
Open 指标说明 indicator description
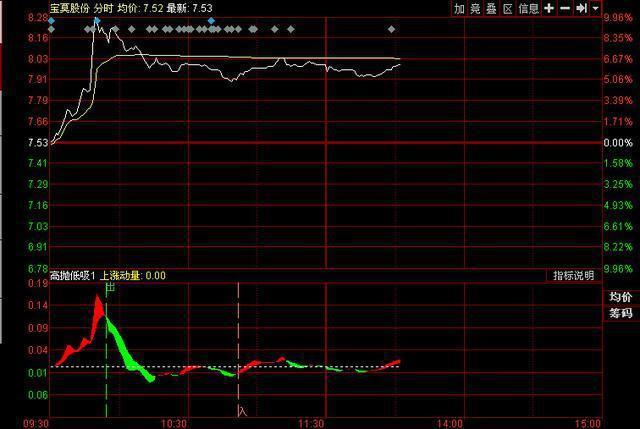(574, 275)
